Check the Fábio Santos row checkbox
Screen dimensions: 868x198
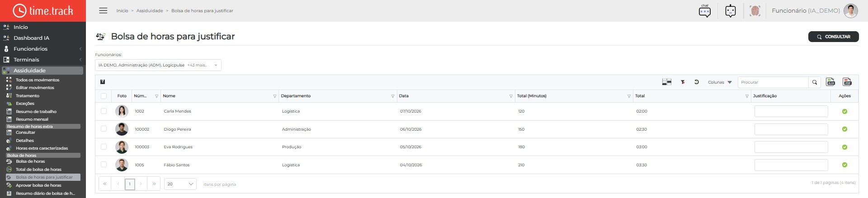point(104,165)
